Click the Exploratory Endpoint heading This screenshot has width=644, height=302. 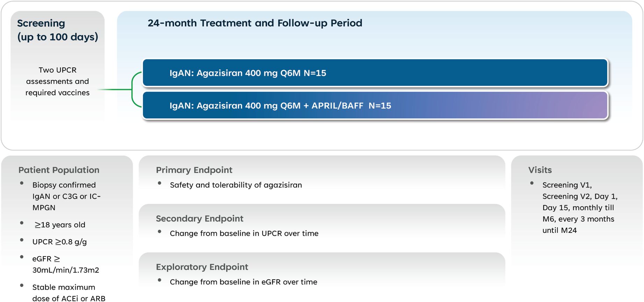pos(202,267)
